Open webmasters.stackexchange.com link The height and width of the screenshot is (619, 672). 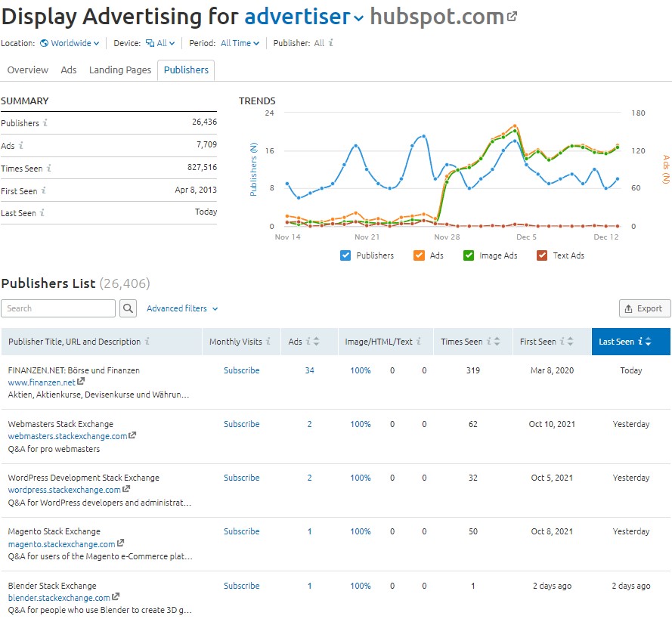pyautogui.click(x=67, y=436)
